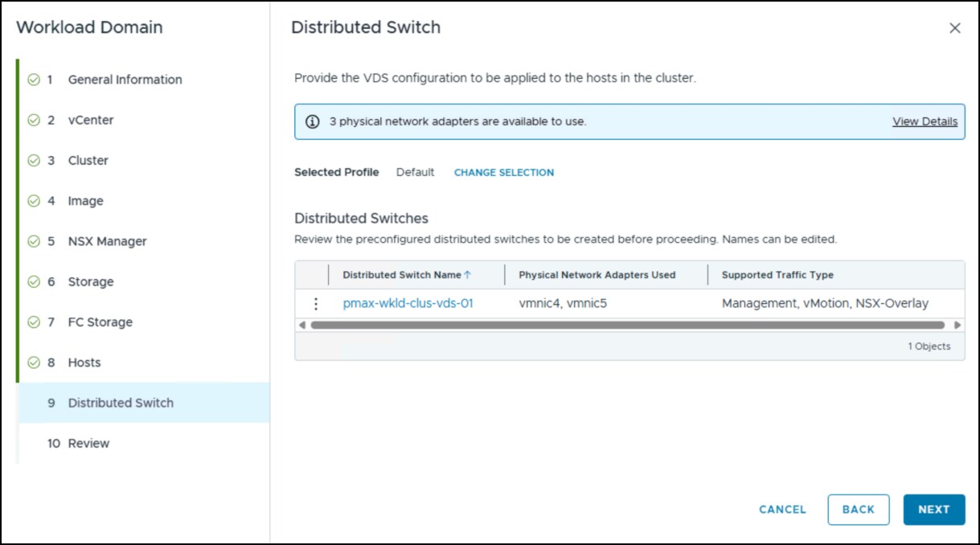Click Physical Network Adapters Used header
The image size is (980, 545).
[597, 275]
